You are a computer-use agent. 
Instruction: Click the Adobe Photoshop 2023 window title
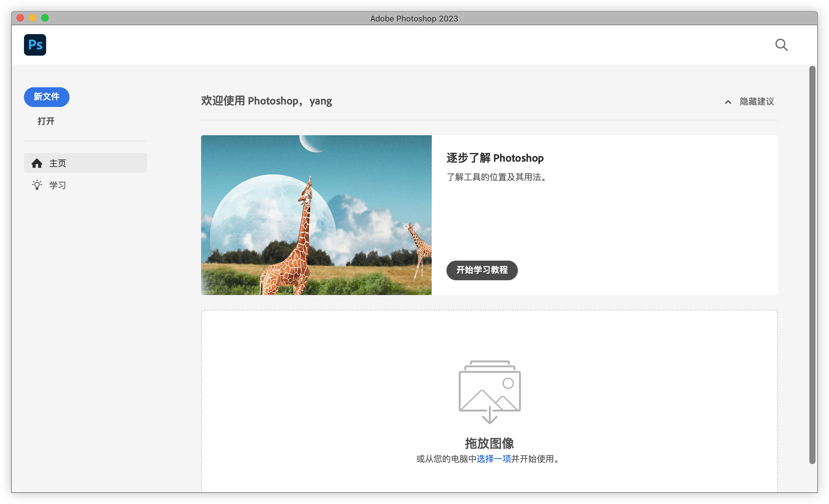pyautogui.click(x=414, y=18)
